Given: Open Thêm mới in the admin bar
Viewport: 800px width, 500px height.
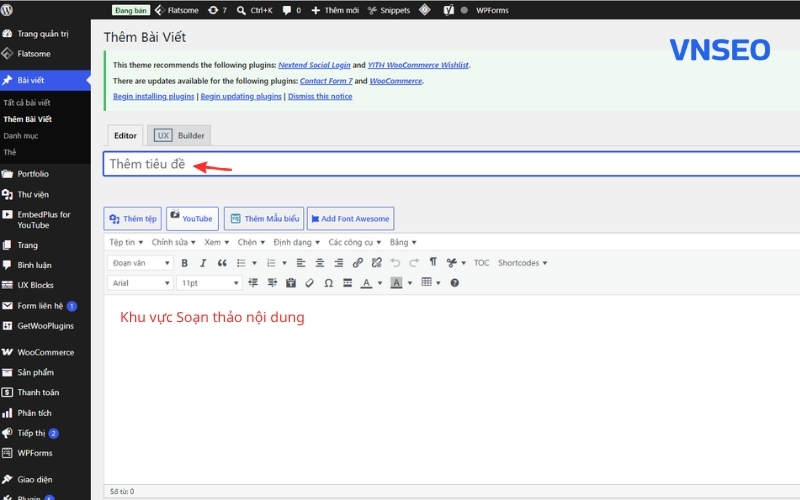Looking at the screenshot, I should click(x=335, y=10).
